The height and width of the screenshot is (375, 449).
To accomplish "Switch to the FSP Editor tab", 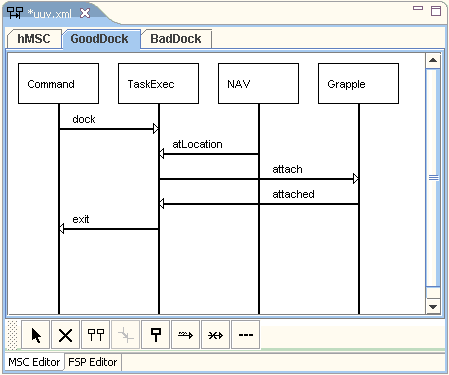I will pyautogui.click(x=93, y=362).
